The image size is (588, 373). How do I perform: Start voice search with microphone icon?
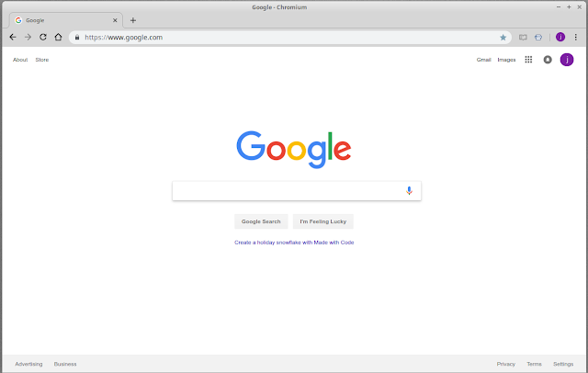[409, 191]
